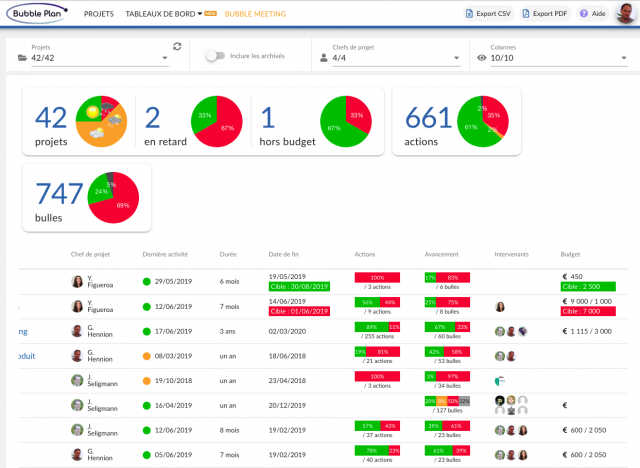Click the Export CSV button
Screen dimensions: 640x468
(489, 14)
